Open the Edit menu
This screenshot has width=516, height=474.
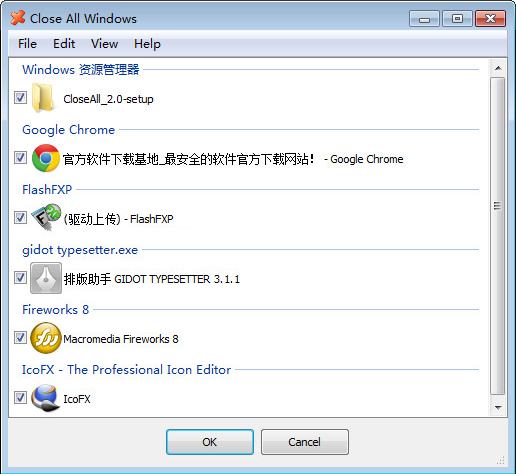tap(64, 44)
